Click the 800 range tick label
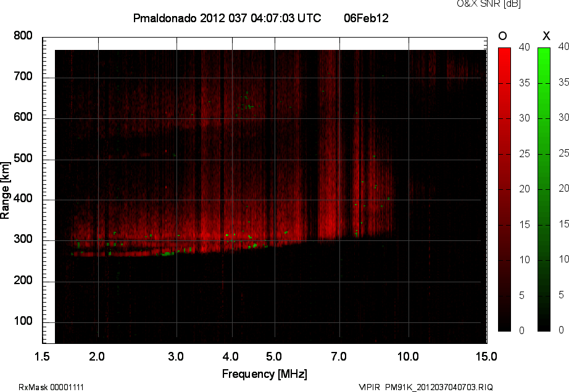569x392 pixels. 23,36
